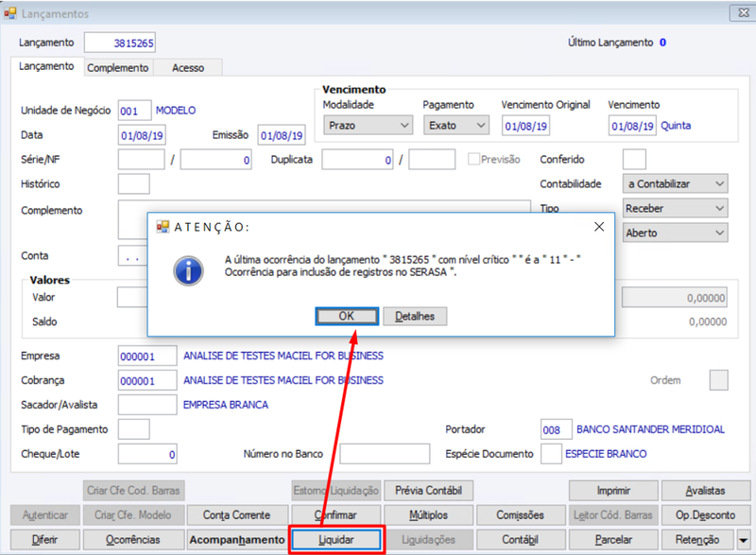
Task: Click the Acompanhamento button
Action: (238, 540)
